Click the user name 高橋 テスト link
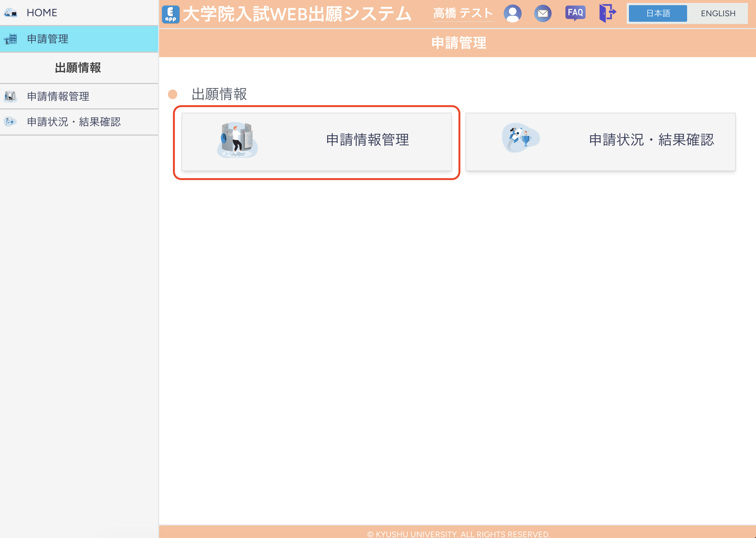 (x=463, y=13)
